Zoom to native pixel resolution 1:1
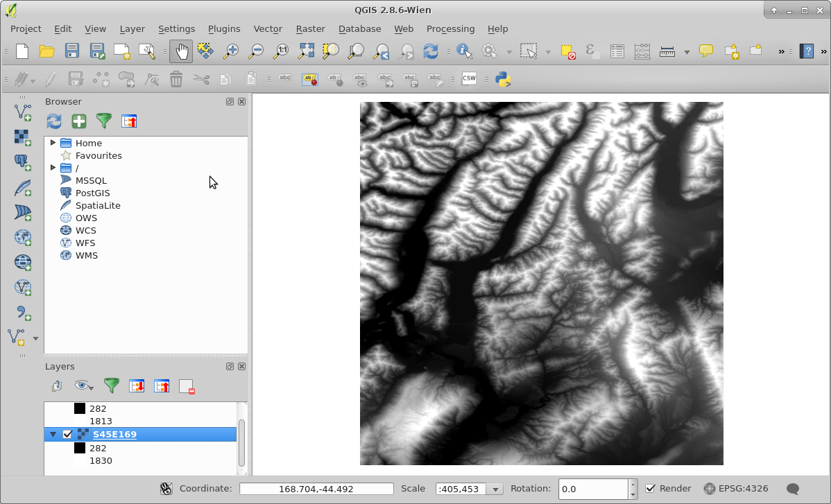Image resolution: width=831 pixels, height=504 pixels. (x=281, y=51)
